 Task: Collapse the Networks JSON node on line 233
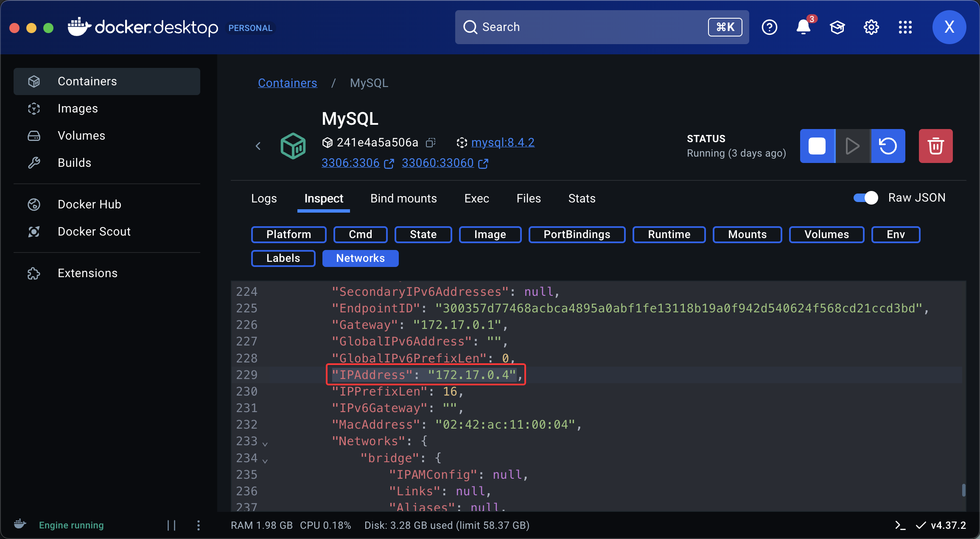click(x=265, y=444)
